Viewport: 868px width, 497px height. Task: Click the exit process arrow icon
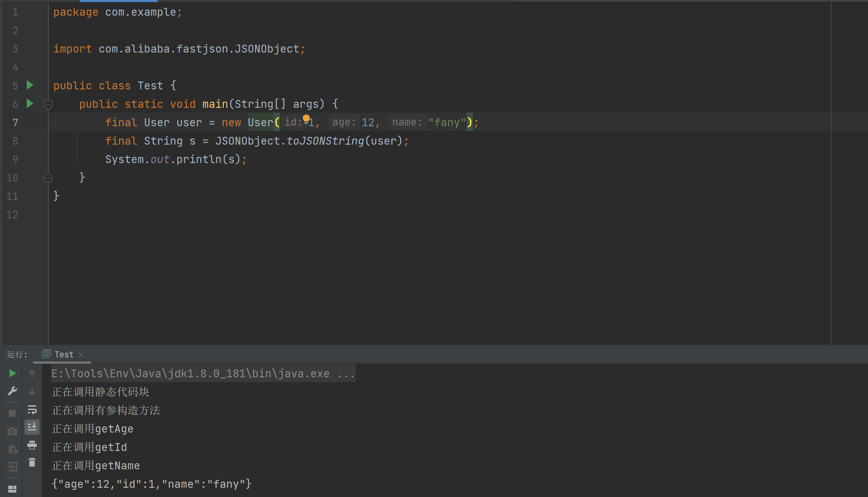pos(12,466)
